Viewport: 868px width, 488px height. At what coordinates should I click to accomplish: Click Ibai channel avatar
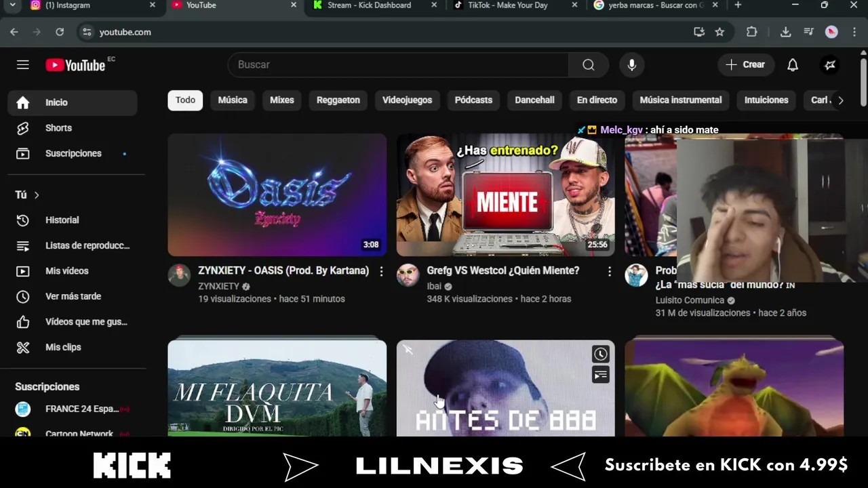coord(408,275)
